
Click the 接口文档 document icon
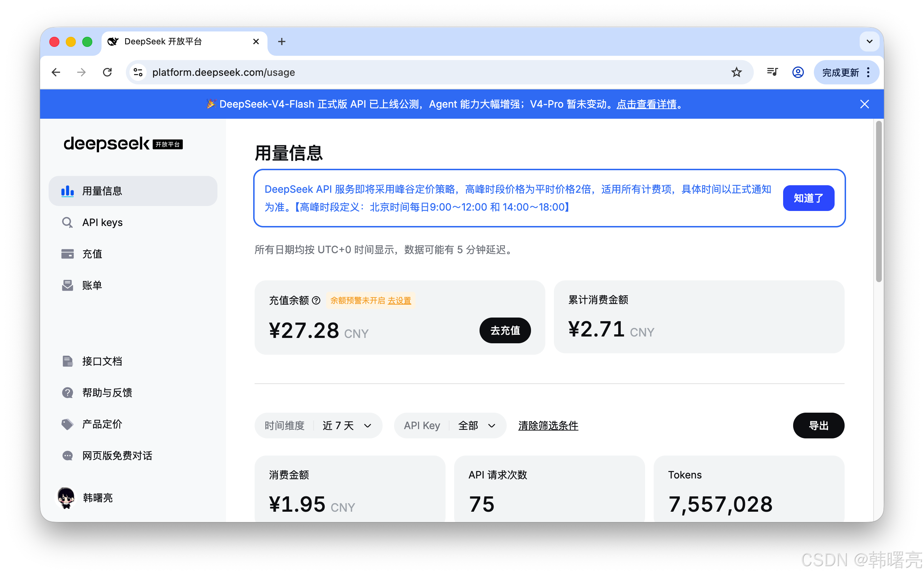click(67, 361)
